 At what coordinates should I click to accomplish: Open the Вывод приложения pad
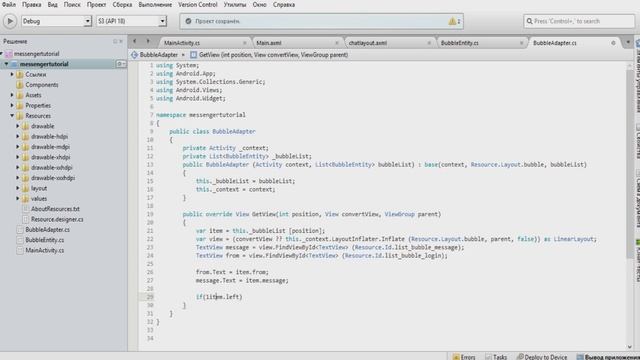point(608,357)
